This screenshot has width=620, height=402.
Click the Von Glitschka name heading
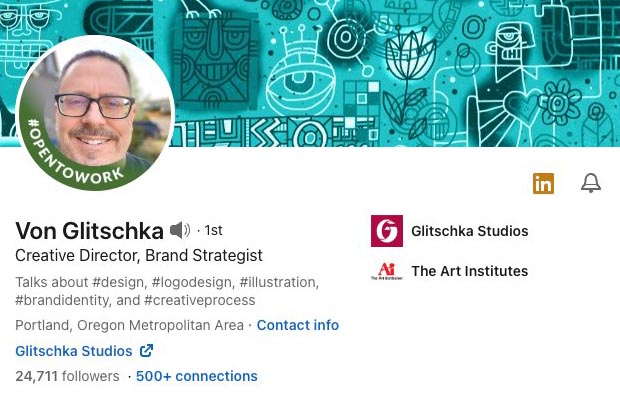coord(89,231)
